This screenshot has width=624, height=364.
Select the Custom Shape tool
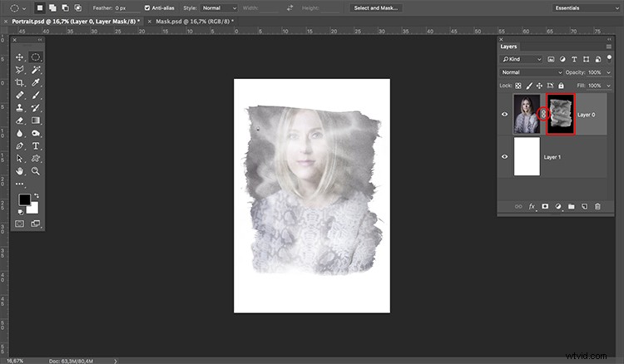pos(36,159)
